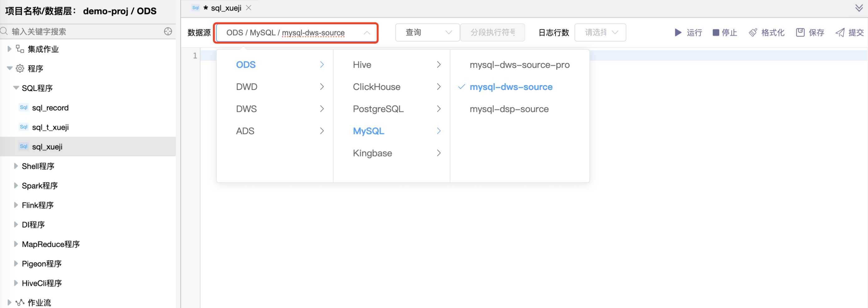Click the Submit paper plane icon
Viewport: 868px width, 308px height.
point(840,32)
